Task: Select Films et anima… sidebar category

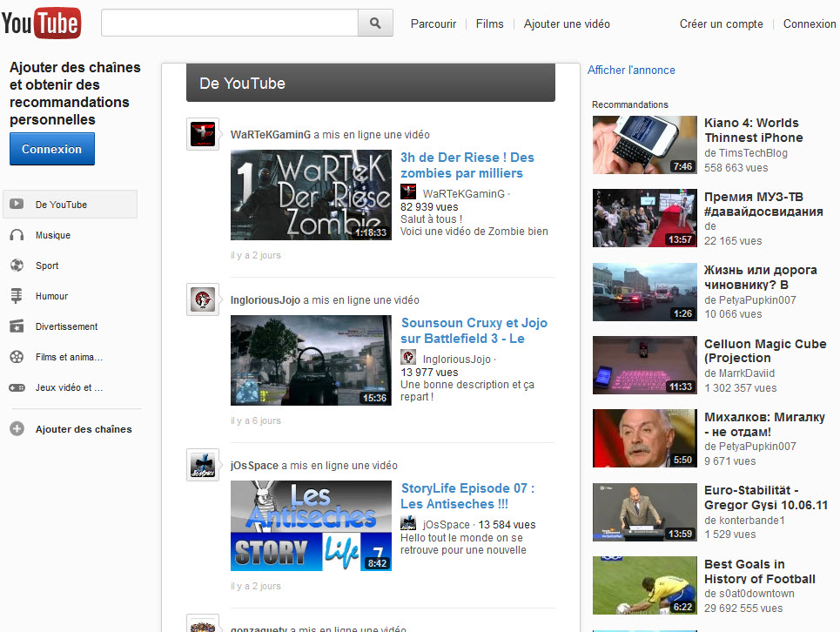Action: point(71,357)
